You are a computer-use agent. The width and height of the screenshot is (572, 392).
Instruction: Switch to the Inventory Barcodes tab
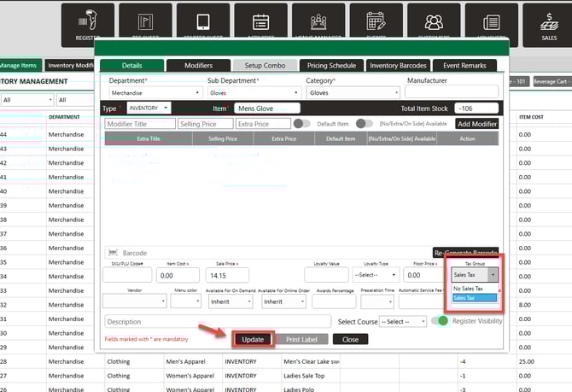click(x=398, y=65)
